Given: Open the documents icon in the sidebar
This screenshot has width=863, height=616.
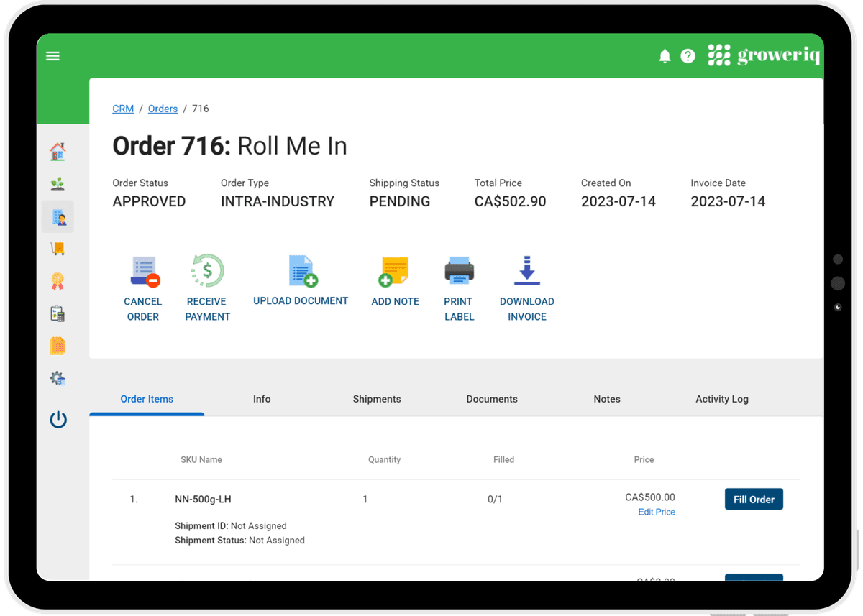Looking at the screenshot, I should (x=58, y=345).
